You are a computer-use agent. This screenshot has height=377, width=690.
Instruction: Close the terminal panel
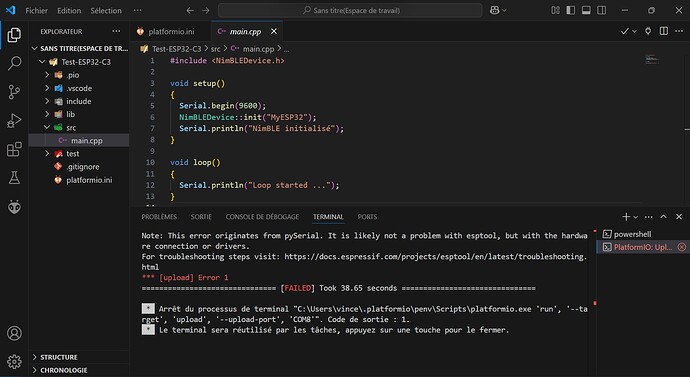pyautogui.click(x=679, y=217)
